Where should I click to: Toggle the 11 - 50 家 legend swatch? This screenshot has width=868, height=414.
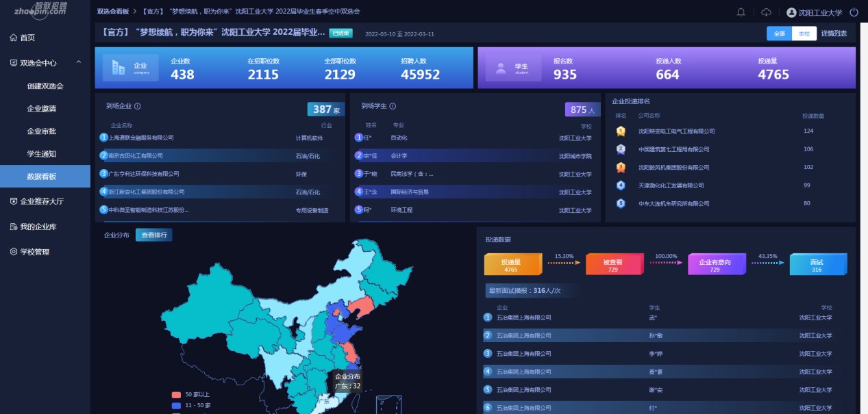click(x=176, y=406)
